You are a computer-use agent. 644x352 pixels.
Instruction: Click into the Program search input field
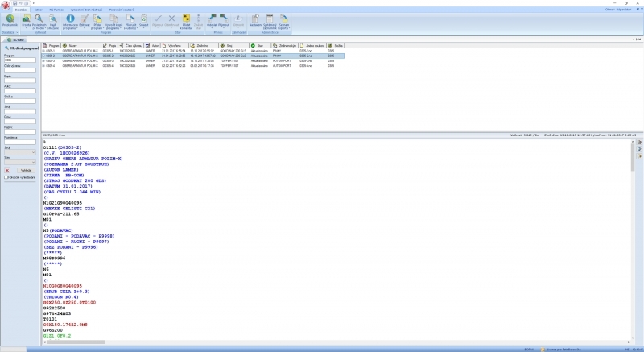pyautogui.click(x=19, y=60)
